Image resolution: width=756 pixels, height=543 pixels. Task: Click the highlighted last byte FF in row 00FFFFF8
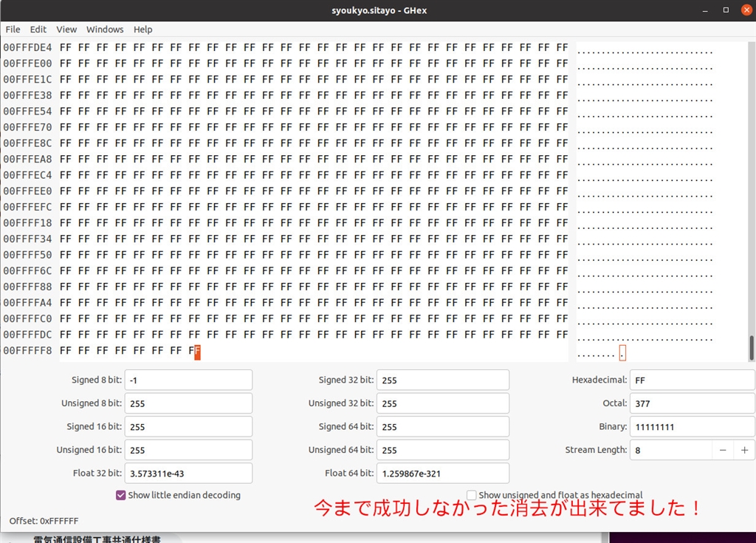click(194, 351)
